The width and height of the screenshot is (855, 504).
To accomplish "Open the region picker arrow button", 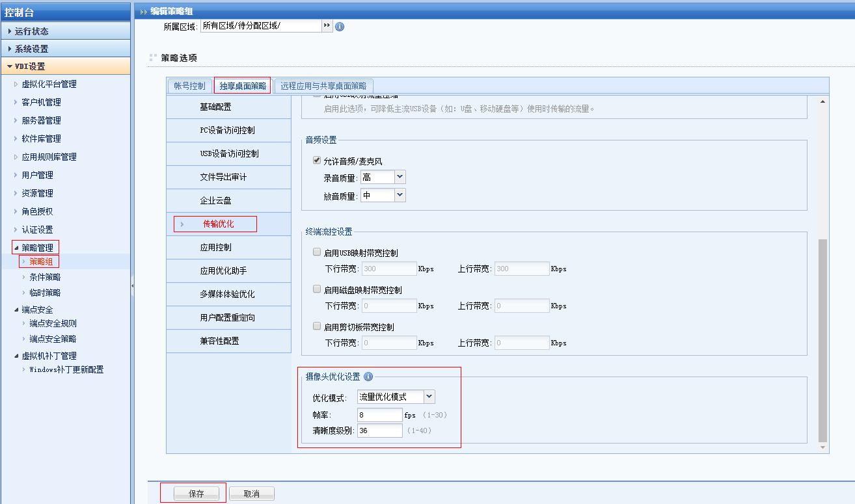I will [327, 26].
